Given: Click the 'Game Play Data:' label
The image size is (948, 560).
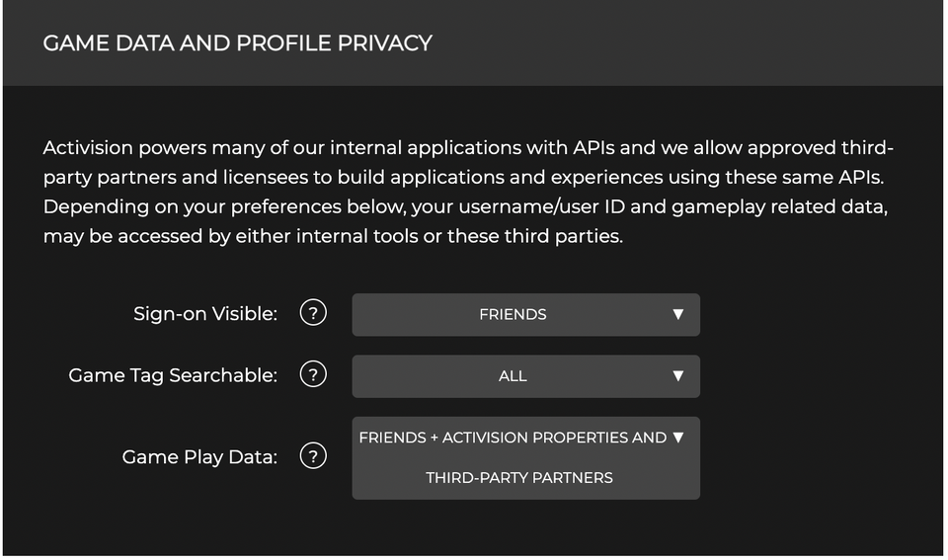Looking at the screenshot, I should [199, 457].
